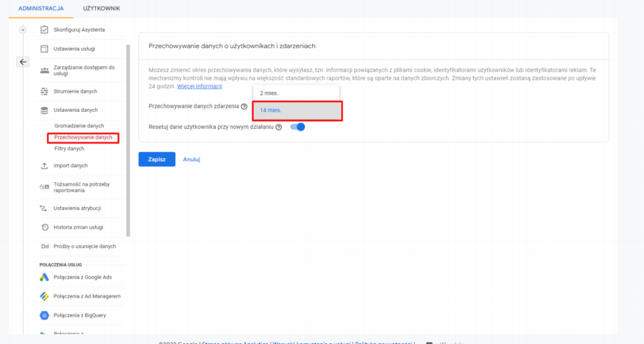Screen dimensions: 644x344
Task: Click the Skonfiguruj Asystenta checklist icon
Action: (x=44, y=29)
